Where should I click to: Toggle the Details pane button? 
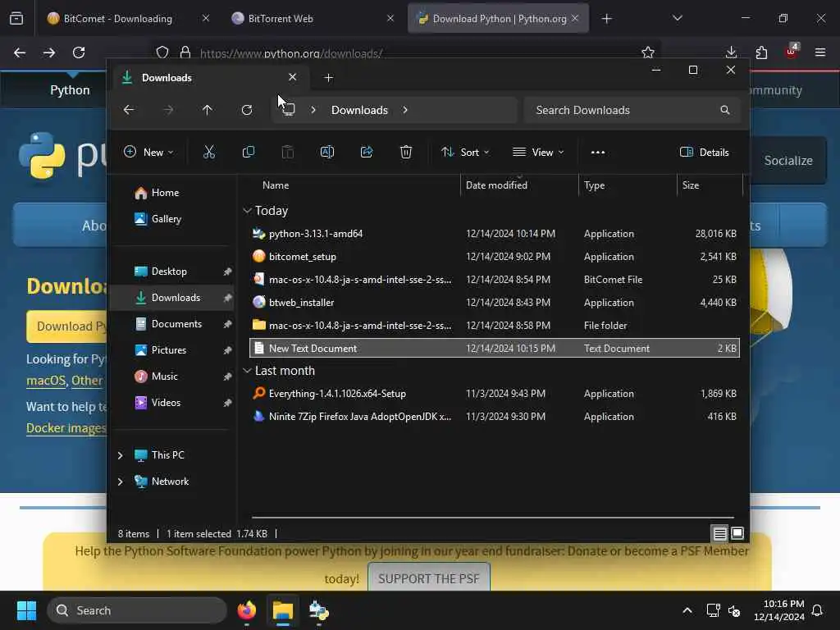(704, 152)
